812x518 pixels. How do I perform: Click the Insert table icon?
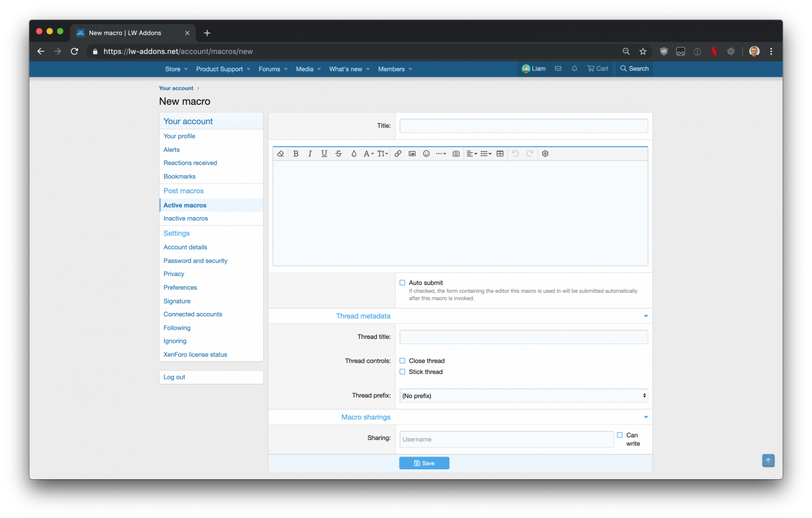[500, 154]
